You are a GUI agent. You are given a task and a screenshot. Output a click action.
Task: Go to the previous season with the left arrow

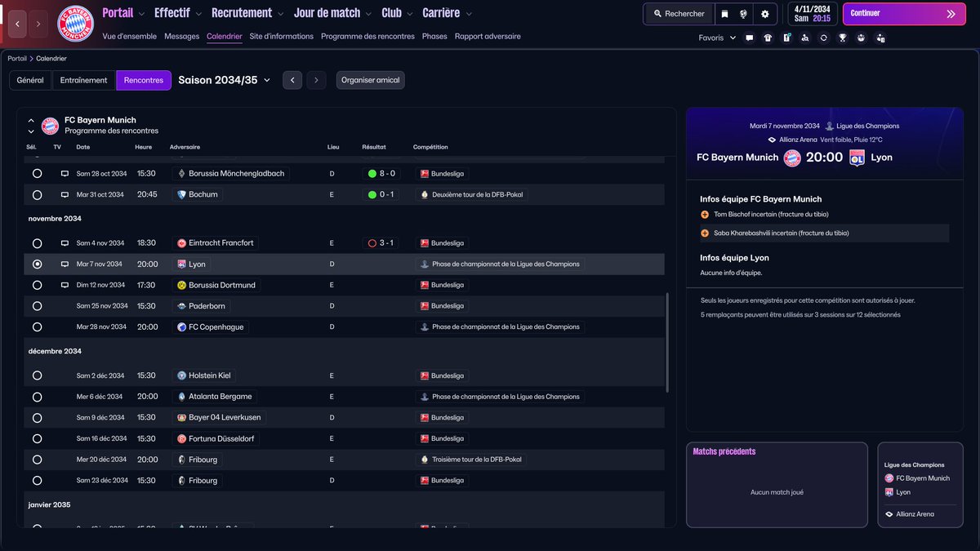(x=292, y=80)
